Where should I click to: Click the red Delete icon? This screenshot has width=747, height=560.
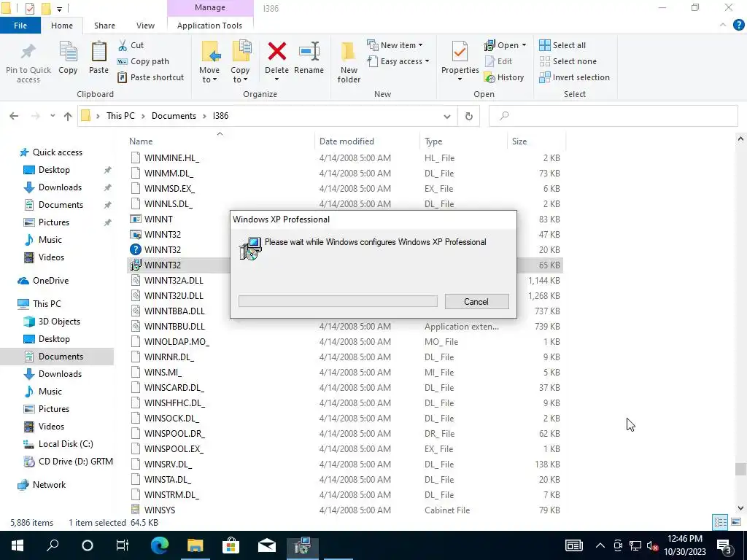click(x=276, y=51)
